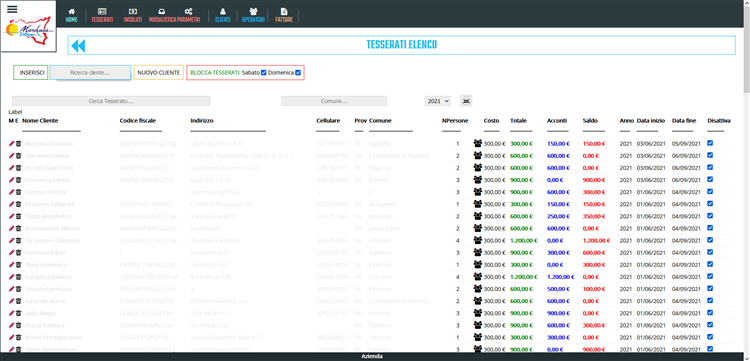Image resolution: width=750 pixels, height=361 pixels.
Task: Edit Francesco Farina with pencil icon
Action: [11, 180]
